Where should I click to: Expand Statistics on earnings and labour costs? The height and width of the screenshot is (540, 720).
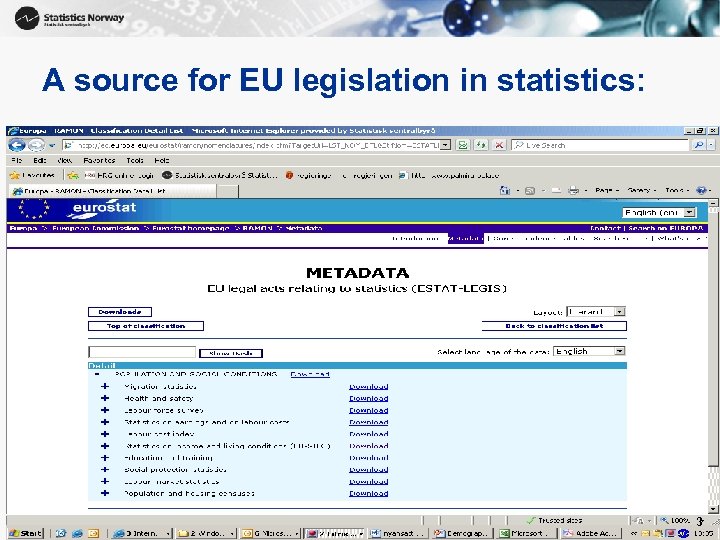coord(105,422)
